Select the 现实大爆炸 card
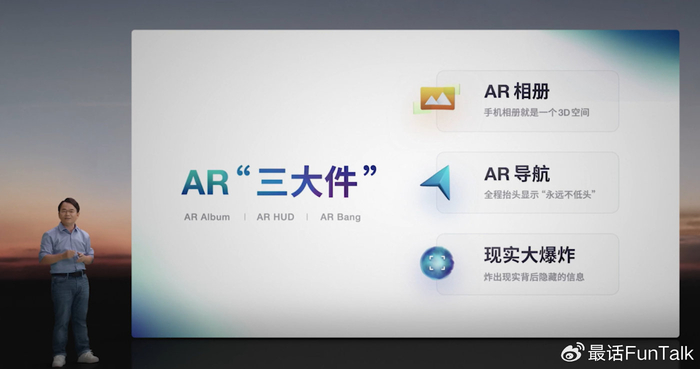This screenshot has height=369, width=700. (527, 264)
